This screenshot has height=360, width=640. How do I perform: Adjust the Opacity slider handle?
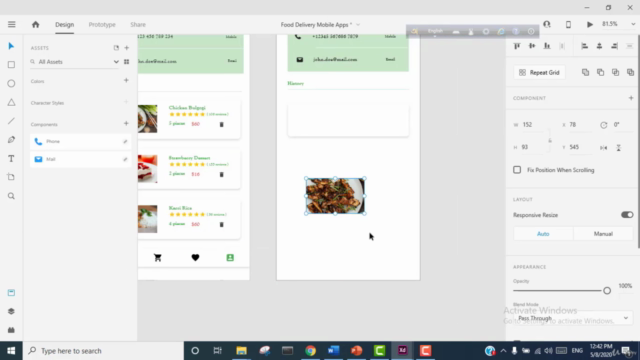pyautogui.click(x=607, y=291)
